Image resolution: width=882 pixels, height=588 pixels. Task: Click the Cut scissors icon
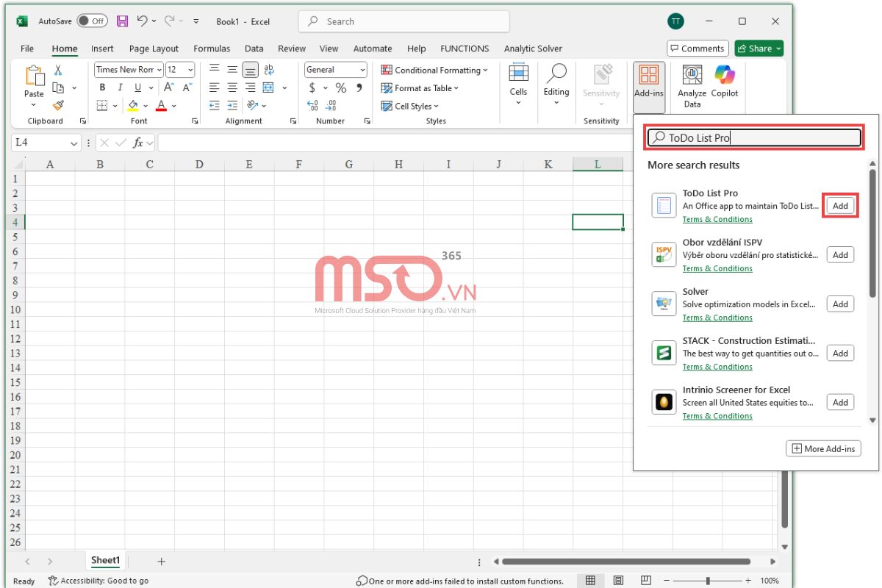58,70
